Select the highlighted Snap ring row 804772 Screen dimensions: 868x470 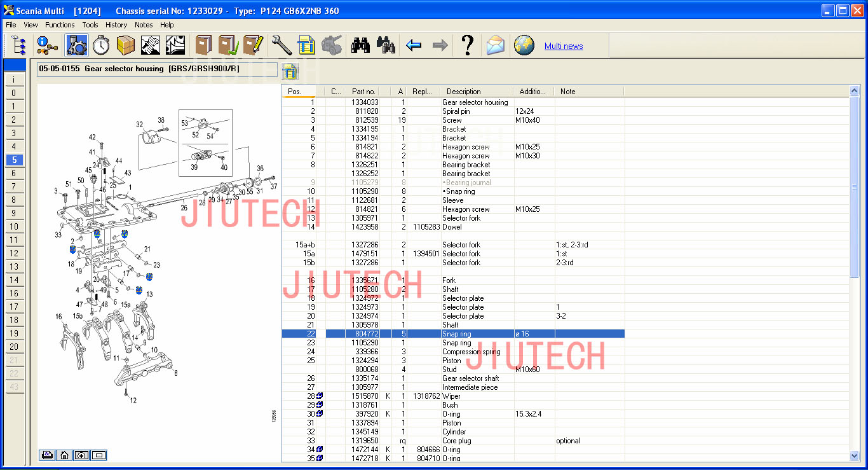[453, 334]
